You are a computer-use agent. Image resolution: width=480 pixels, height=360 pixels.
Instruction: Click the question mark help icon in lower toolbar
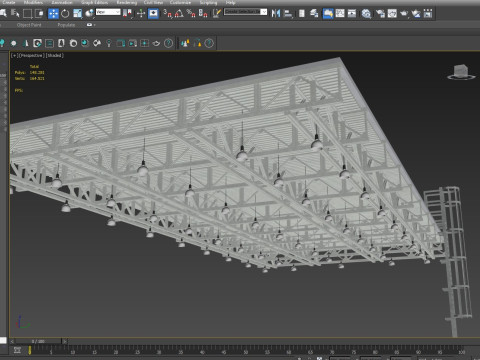pyautogui.click(x=169, y=43)
